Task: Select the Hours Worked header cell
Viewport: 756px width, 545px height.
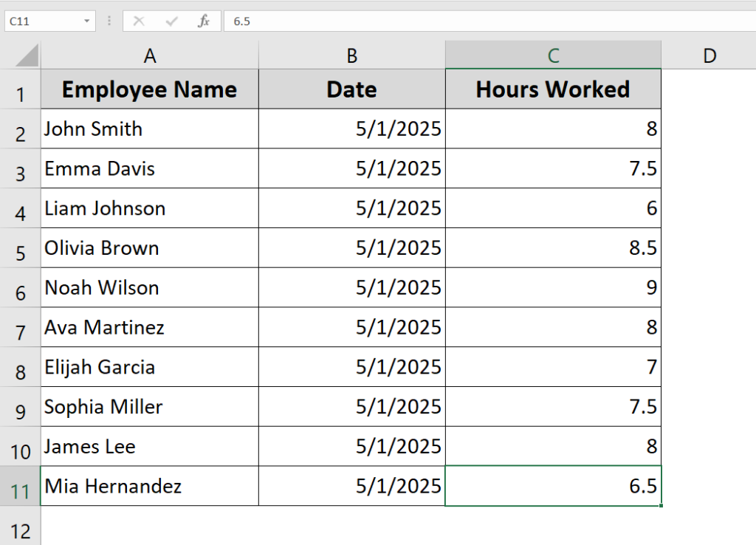Action: click(553, 89)
